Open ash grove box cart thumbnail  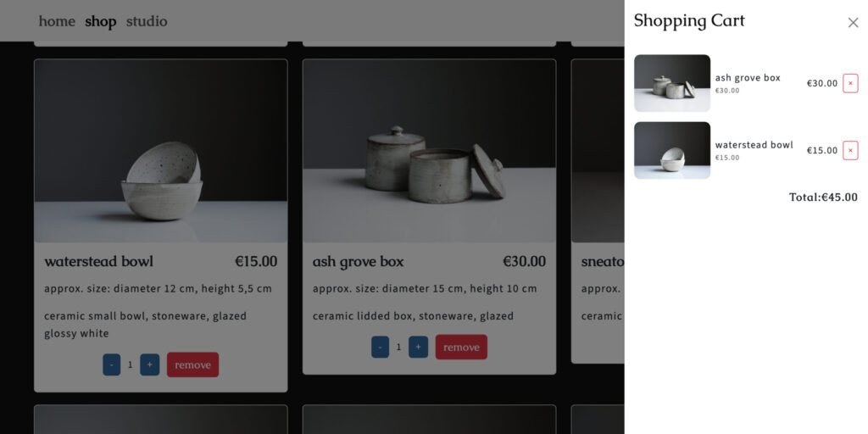pos(672,83)
